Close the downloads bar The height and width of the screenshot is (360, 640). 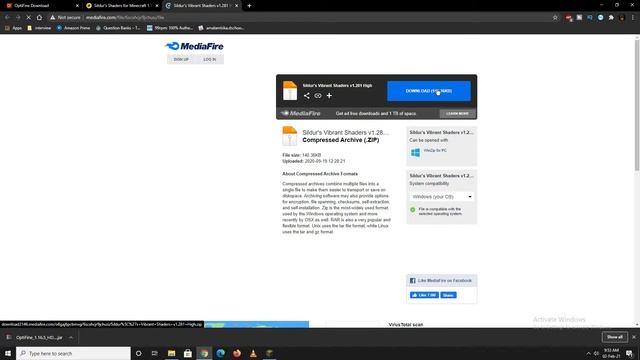[634, 337]
